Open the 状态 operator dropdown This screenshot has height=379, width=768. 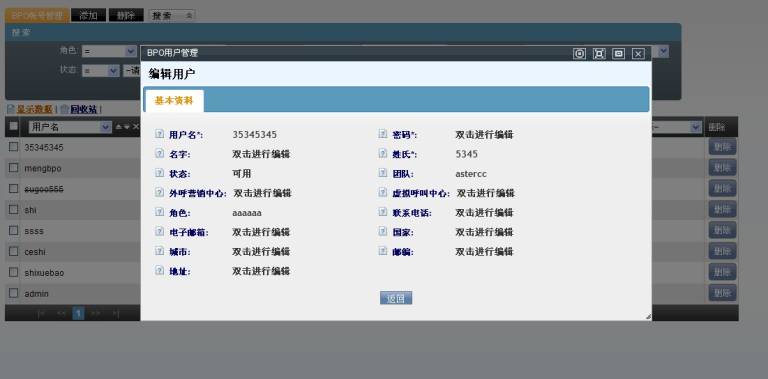coord(101,71)
